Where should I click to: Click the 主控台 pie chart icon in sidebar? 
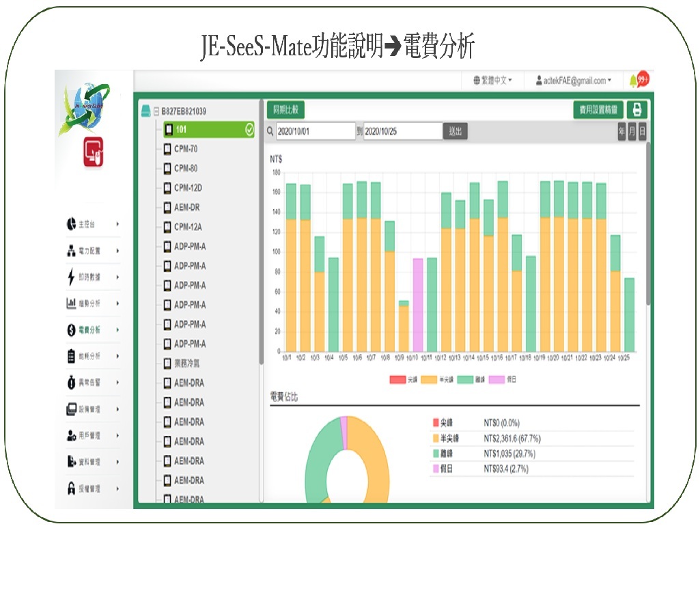(x=71, y=224)
